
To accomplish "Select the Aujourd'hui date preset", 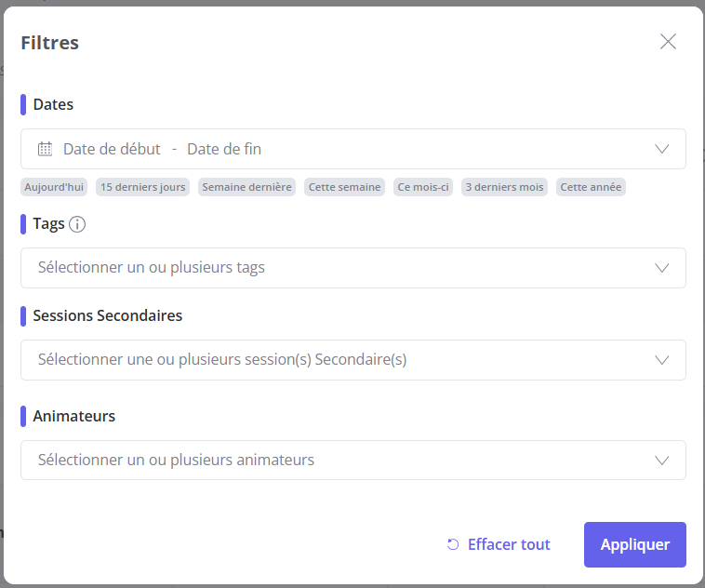I will pyautogui.click(x=54, y=187).
